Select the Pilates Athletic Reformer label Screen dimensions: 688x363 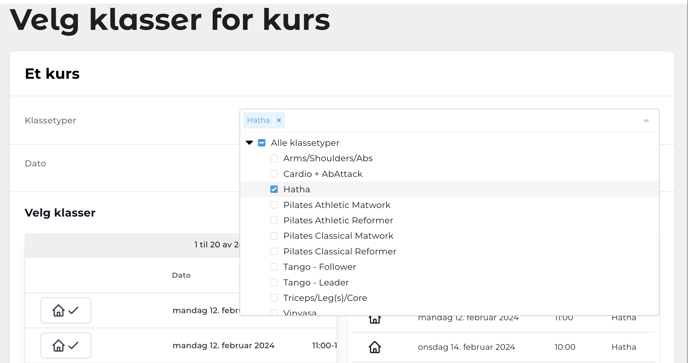click(338, 220)
